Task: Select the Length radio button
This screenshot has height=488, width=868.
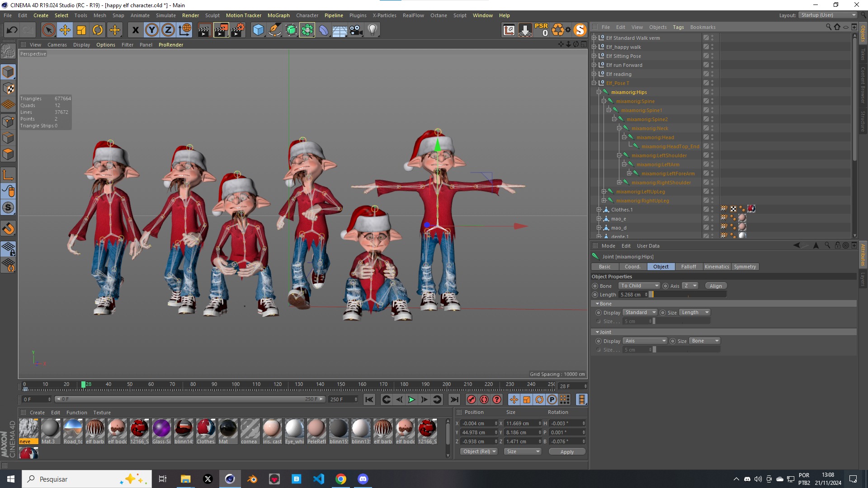Action: (595, 295)
